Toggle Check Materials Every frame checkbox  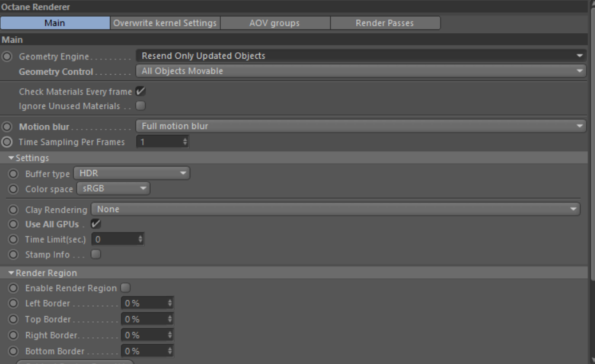(x=141, y=91)
